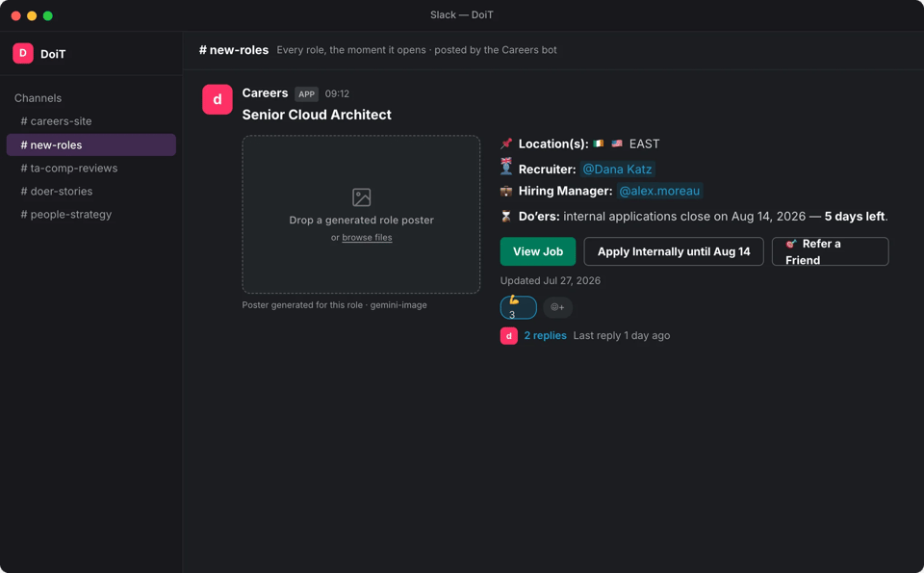Click the Updated Jul 27, 2026 text
Viewport: 924px width, 573px height.
click(551, 280)
